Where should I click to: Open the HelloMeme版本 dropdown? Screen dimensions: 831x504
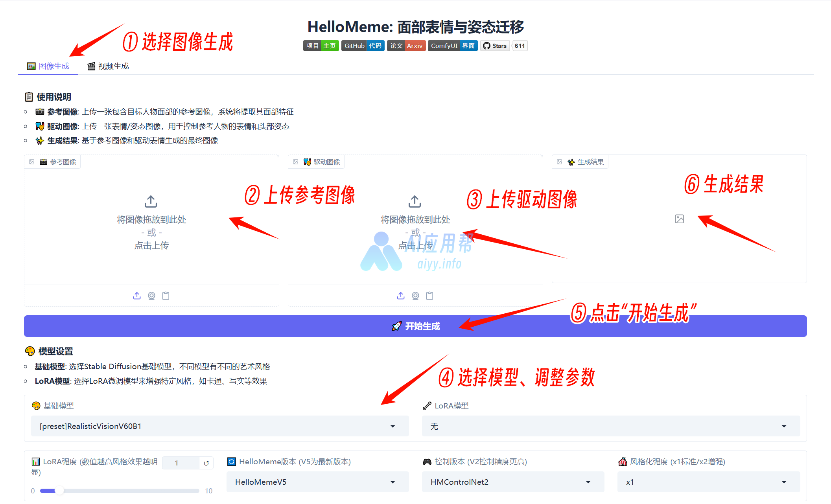317,482
